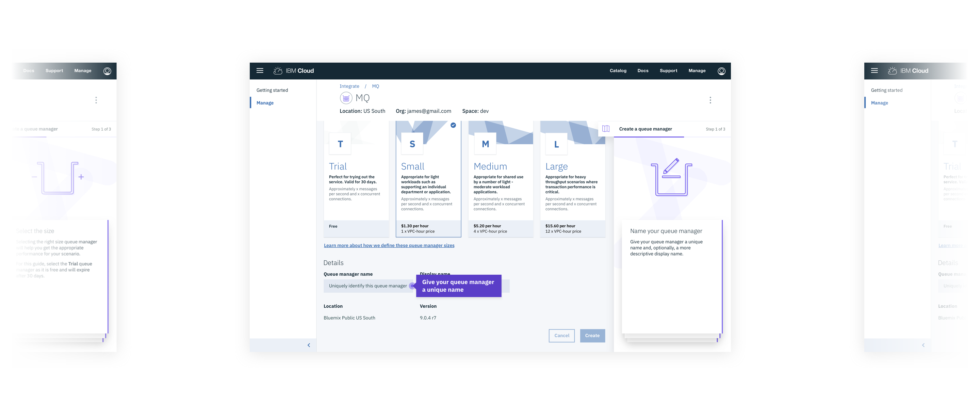Click IBM Cloud logo in right window
980x420 pixels.
(908, 71)
